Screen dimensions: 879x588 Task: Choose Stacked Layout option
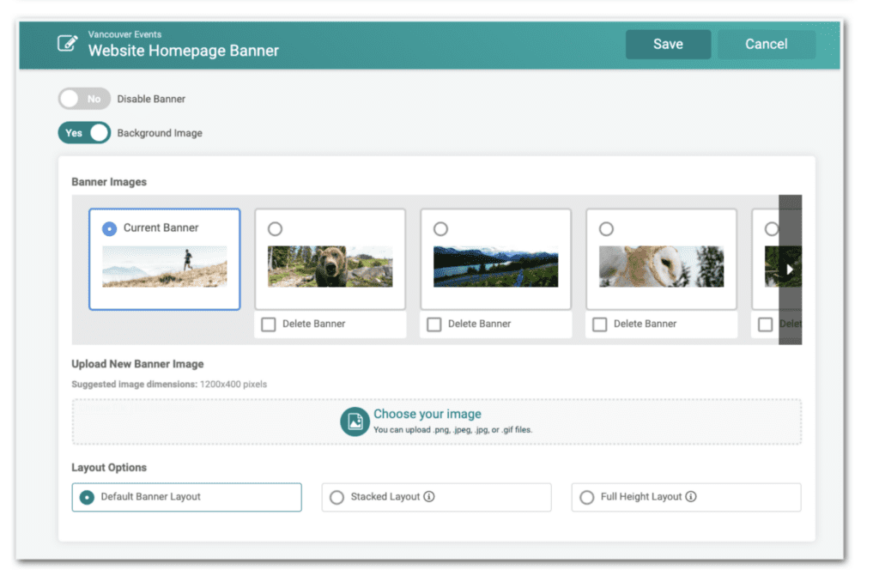click(x=436, y=497)
